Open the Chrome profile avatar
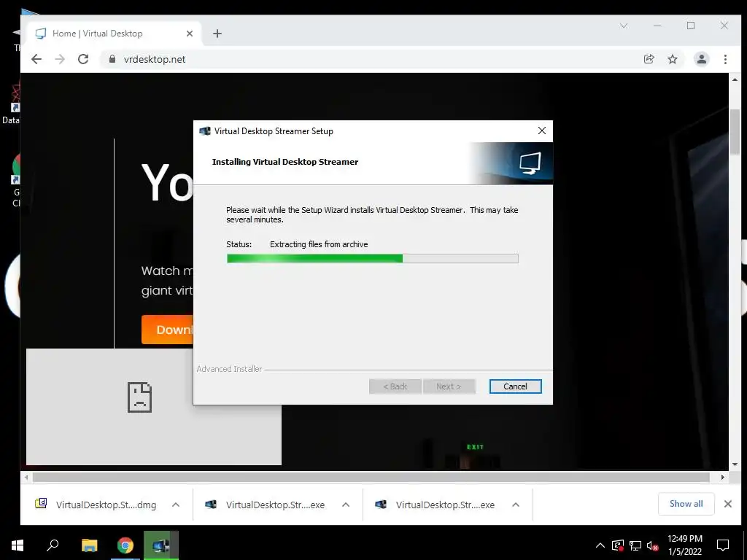Viewport: 747px width, 560px height. (701, 59)
